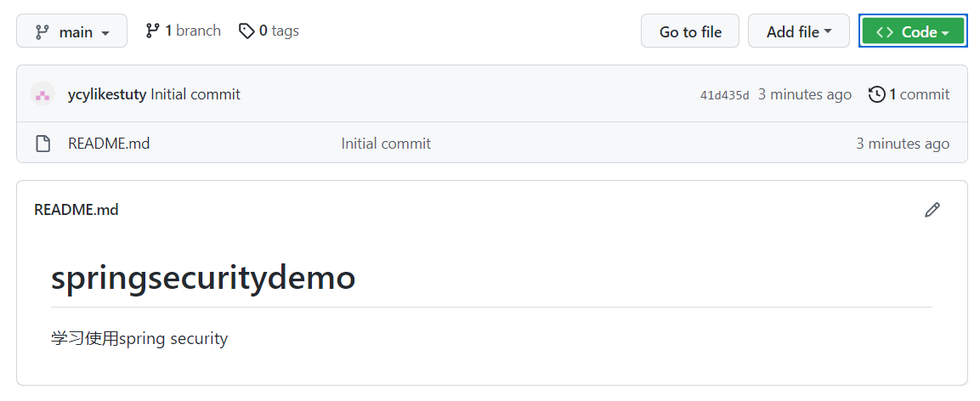980x401 pixels.
Task: Click the file icon beside README.md
Action: click(42, 144)
